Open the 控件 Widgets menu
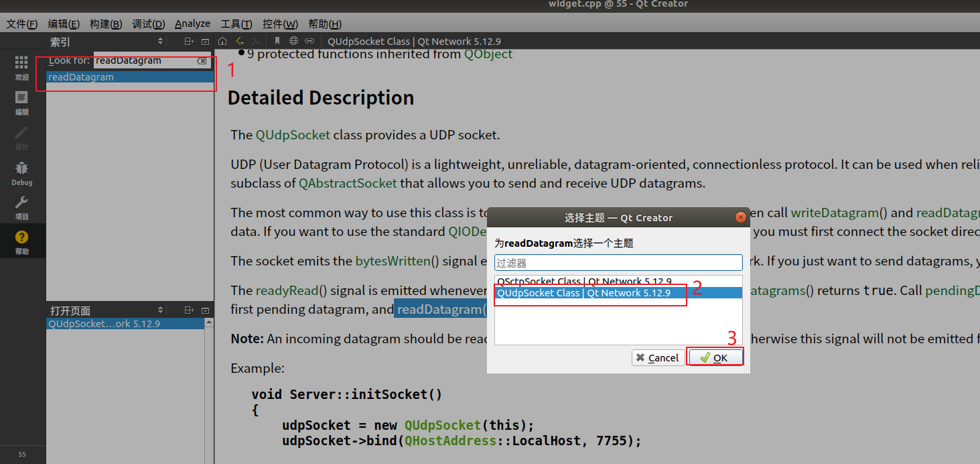 click(280, 23)
